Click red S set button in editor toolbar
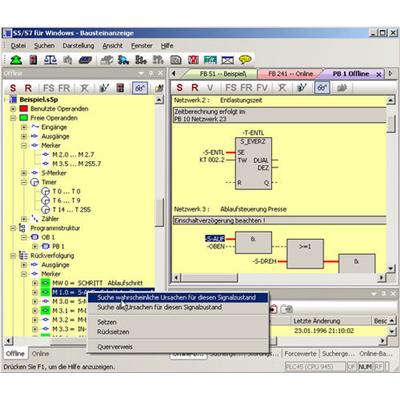 coord(180,88)
